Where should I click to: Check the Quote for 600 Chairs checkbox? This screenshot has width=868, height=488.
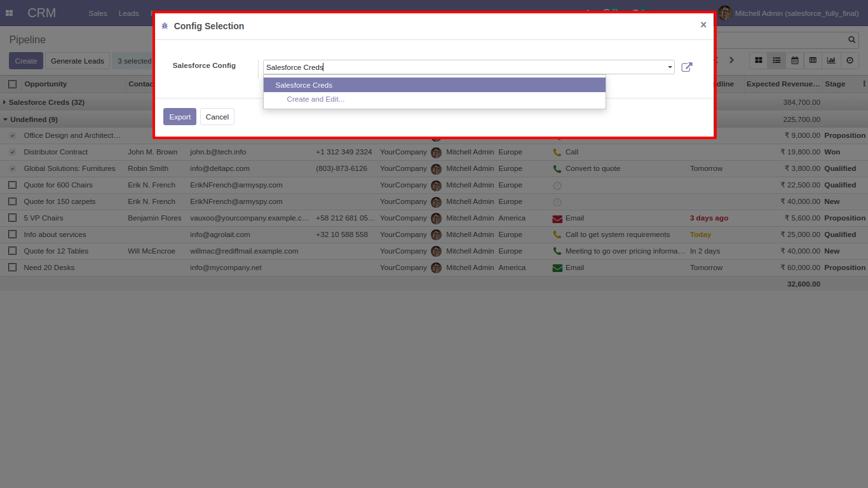point(13,185)
